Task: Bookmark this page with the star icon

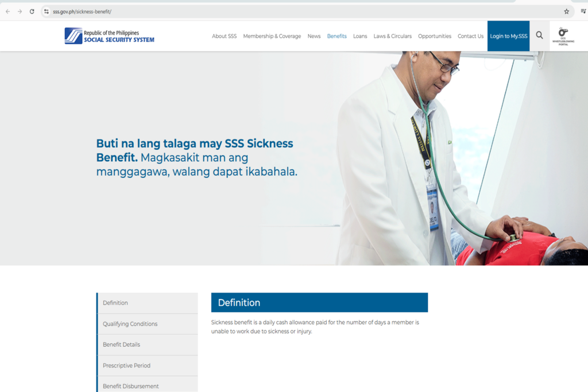Action: [566, 11]
